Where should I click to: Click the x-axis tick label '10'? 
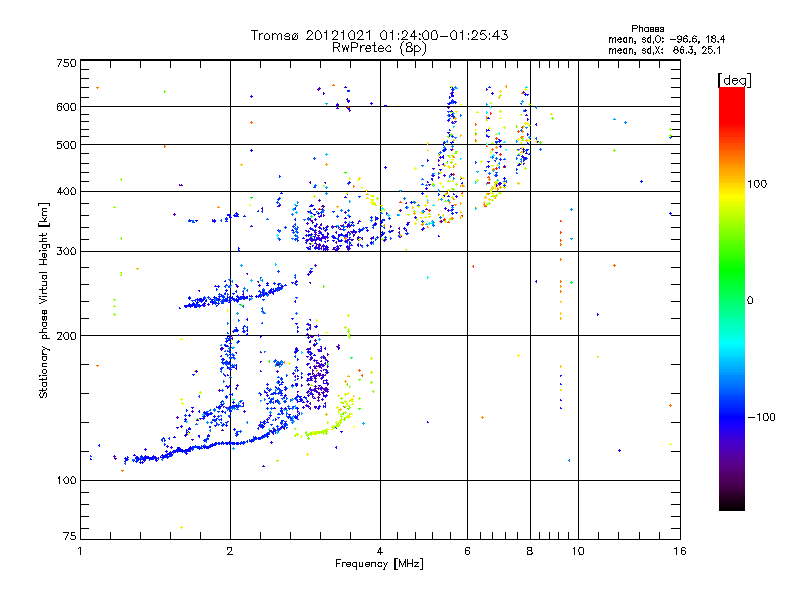tap(578, 551)
